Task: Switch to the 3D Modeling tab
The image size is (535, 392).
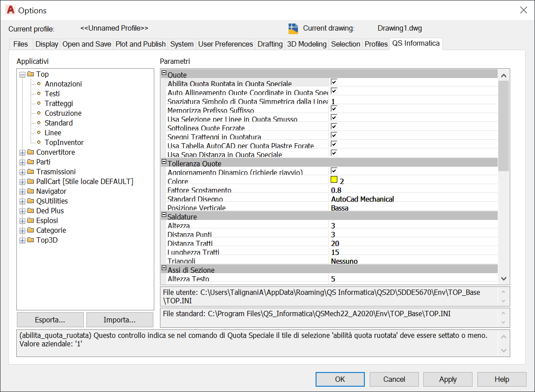Action: 307,44
